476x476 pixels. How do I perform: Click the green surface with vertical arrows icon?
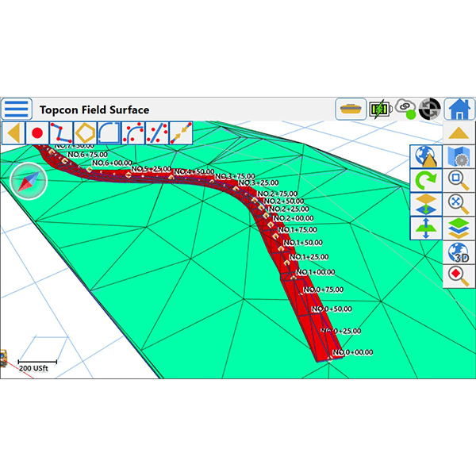pos(426,228)
